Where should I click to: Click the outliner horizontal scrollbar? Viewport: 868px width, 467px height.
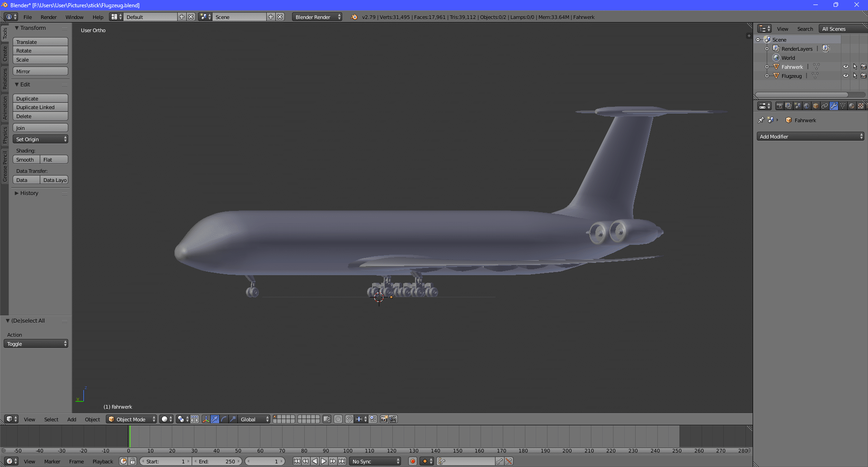tap(802, 95)
